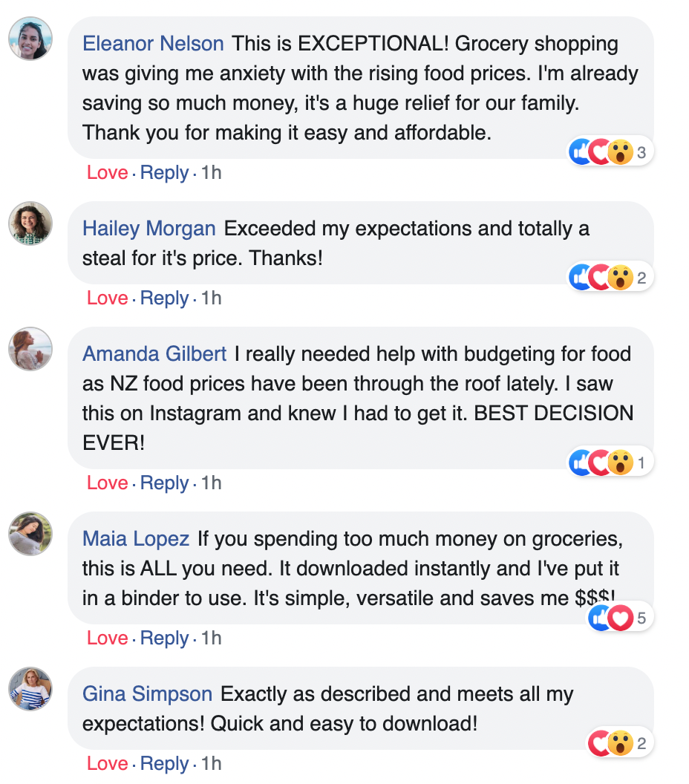The width and height of the screenshot is (689, 784).
Task: Open Hailey Morgan's profile name link
Action: (149, 229)
